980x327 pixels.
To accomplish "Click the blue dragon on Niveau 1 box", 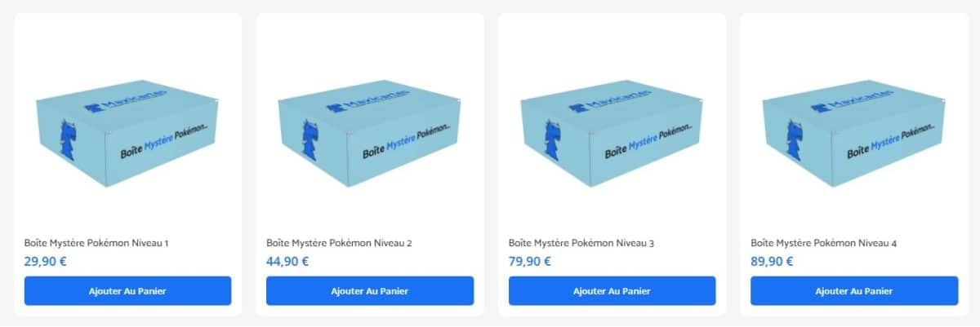I will (70, 138).
